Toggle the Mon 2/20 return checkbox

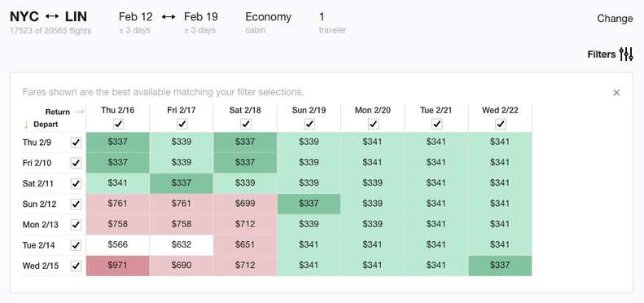pyautogui.click(x=373, y=124)
